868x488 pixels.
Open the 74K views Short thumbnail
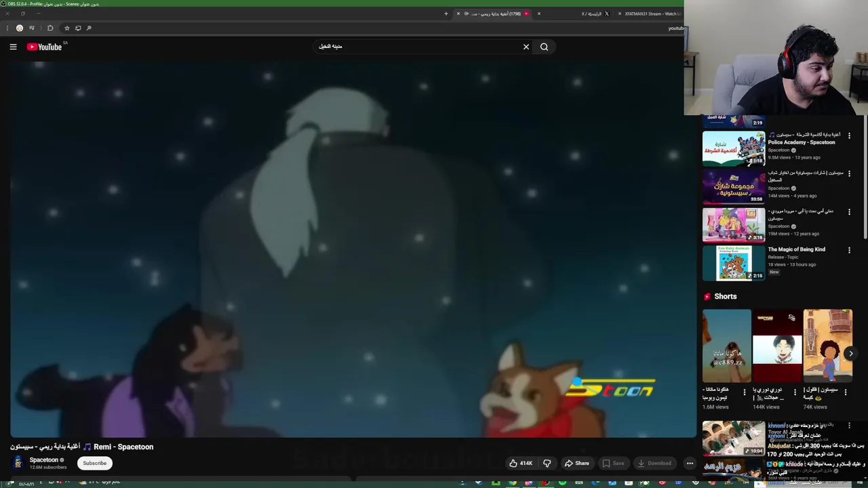(828, 346)
